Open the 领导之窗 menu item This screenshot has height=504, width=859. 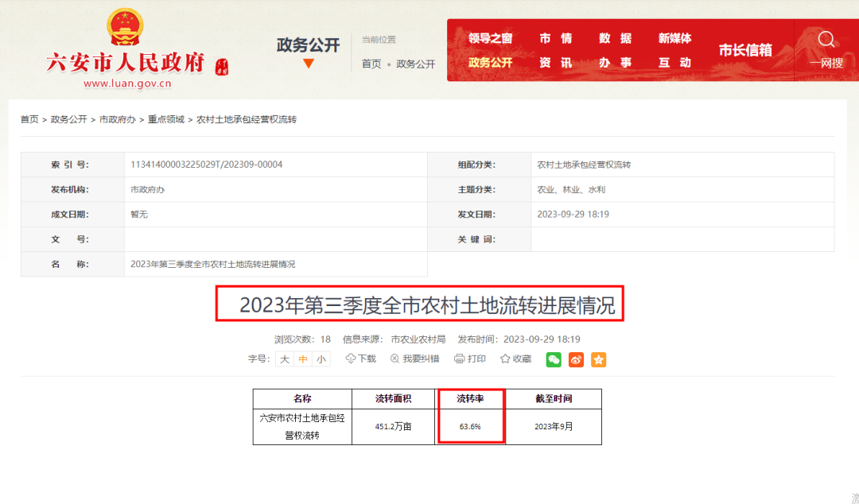point(491,38)
